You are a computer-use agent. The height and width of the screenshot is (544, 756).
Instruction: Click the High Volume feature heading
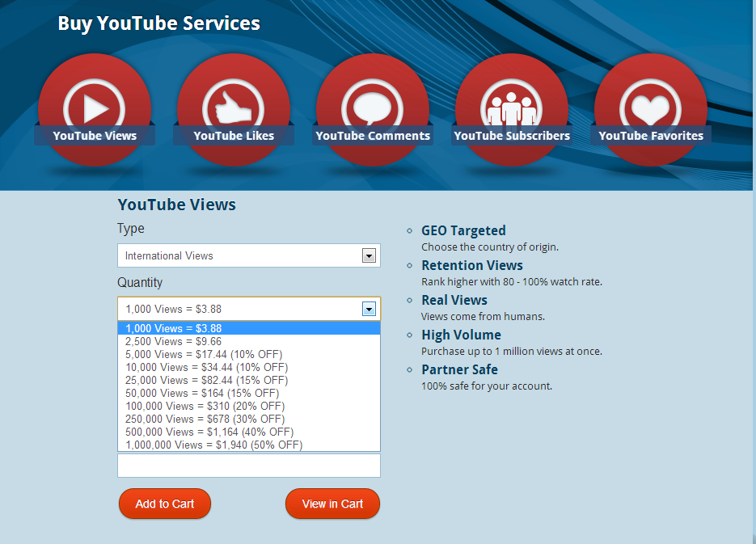click(x=461, y=335)
